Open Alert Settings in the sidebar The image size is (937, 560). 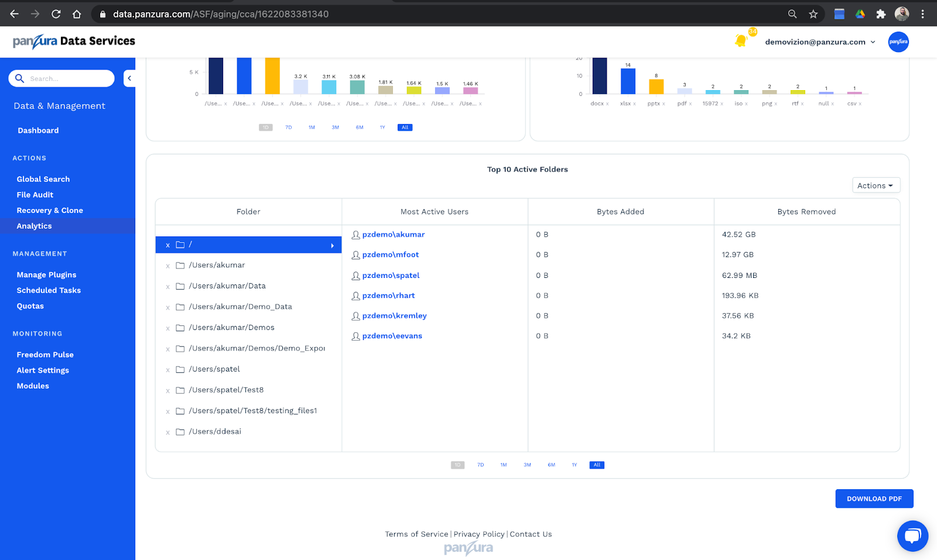point(43,370)
